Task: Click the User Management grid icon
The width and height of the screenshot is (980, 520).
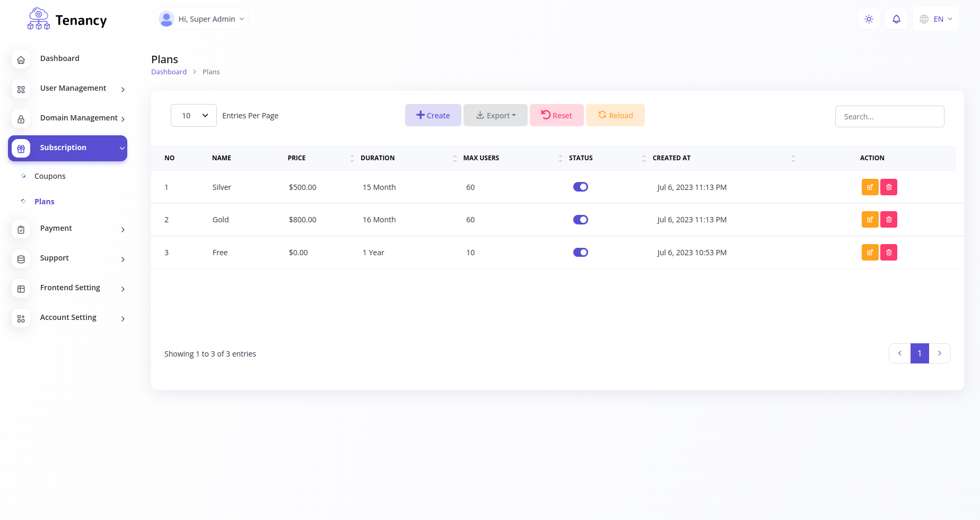Action: click(21, 90)
